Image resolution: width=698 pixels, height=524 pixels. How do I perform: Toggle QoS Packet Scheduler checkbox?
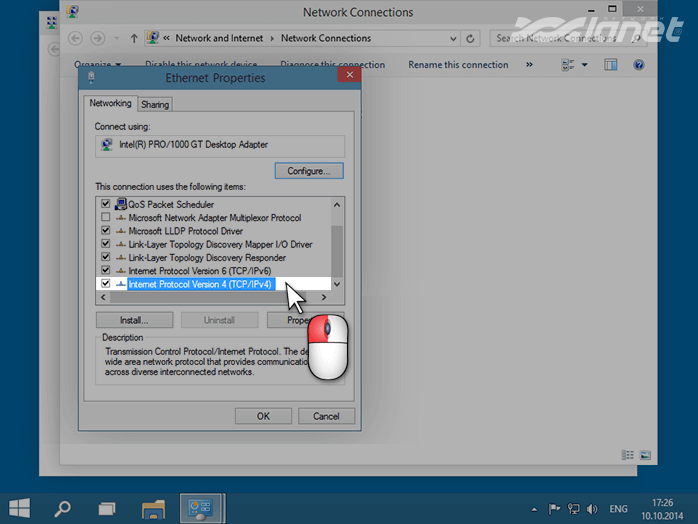pos(106,204)
